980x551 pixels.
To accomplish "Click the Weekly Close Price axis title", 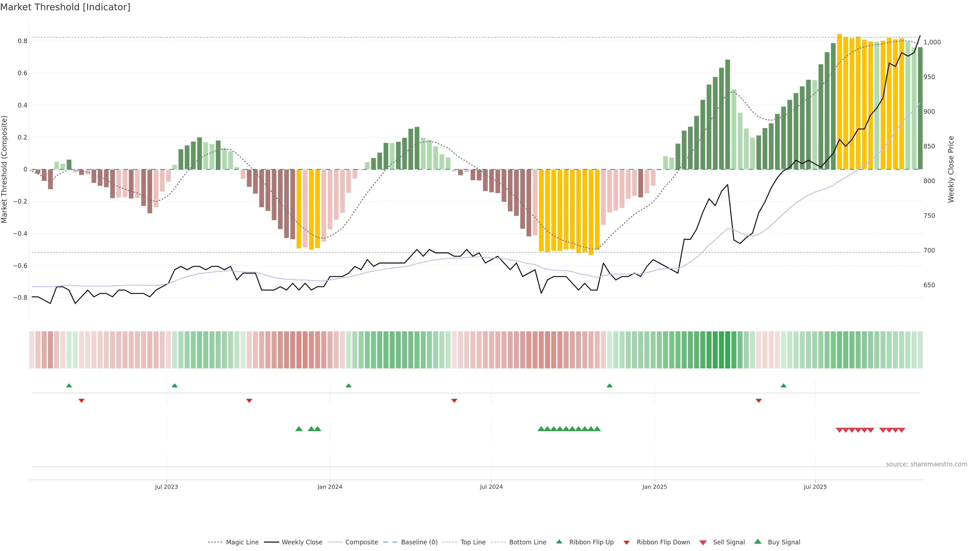I will point(951,169).
